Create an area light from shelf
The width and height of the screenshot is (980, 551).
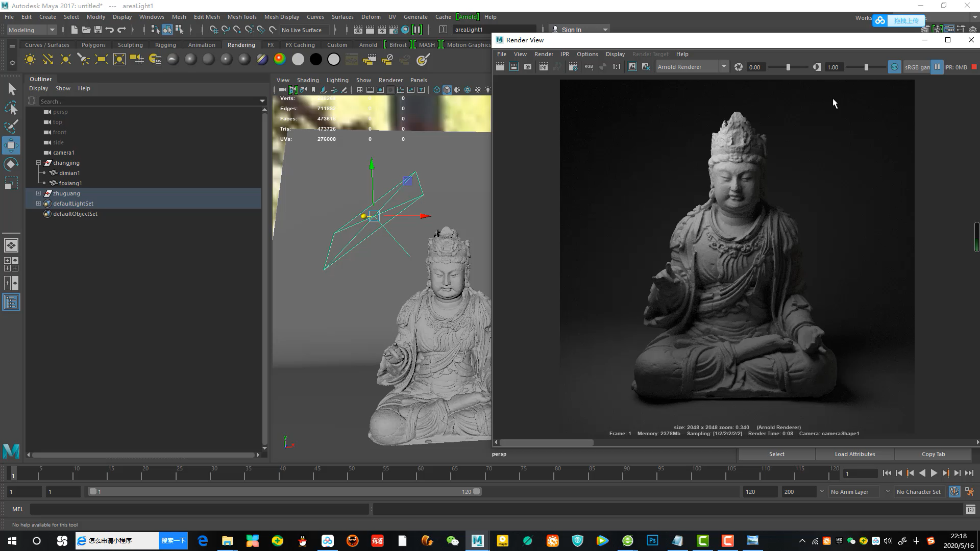tap(101, 60)
